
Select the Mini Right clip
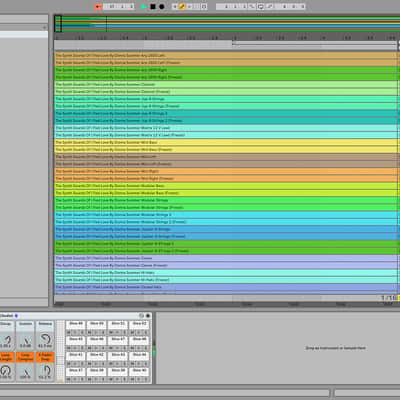pos(226,171)
